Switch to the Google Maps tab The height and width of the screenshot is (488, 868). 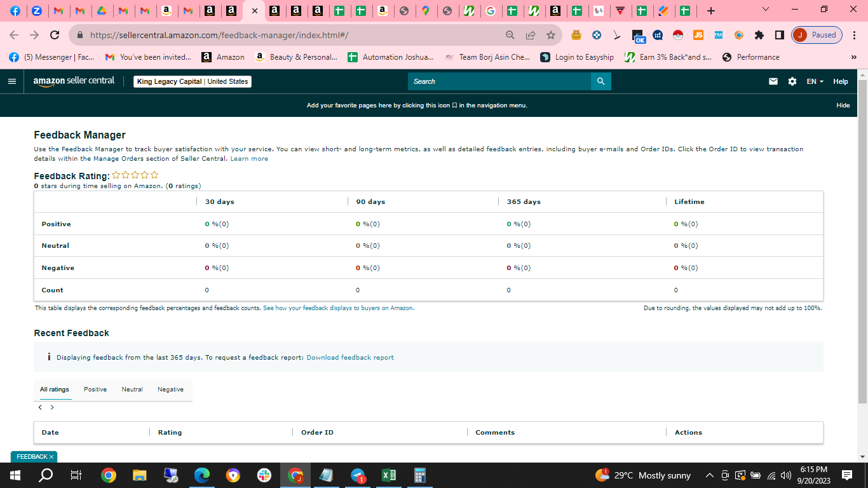(x=426, y=11)
